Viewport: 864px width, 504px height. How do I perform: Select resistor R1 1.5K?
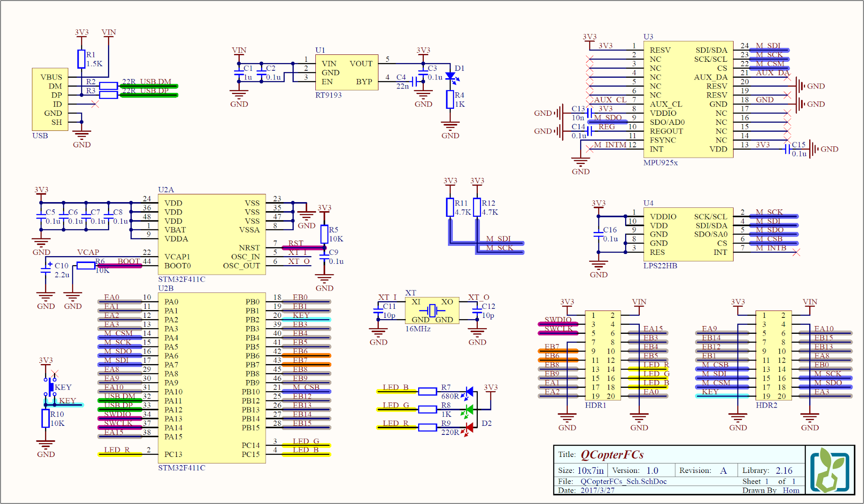tap(81, 59)
